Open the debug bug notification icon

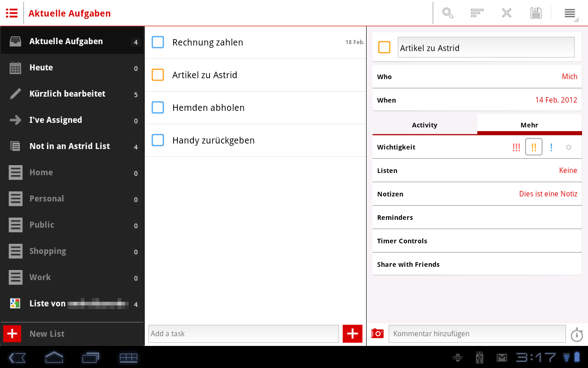[x=457, y=357]
